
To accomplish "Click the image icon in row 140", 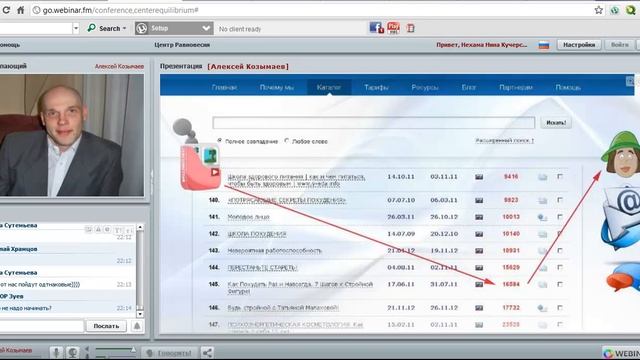I will click(x=479, y=200).
